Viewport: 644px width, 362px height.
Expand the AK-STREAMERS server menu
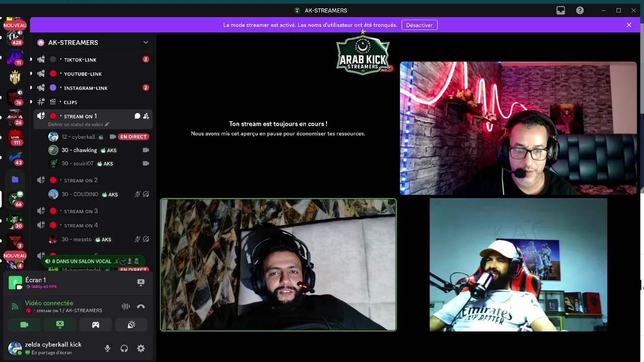pos(145,43)
